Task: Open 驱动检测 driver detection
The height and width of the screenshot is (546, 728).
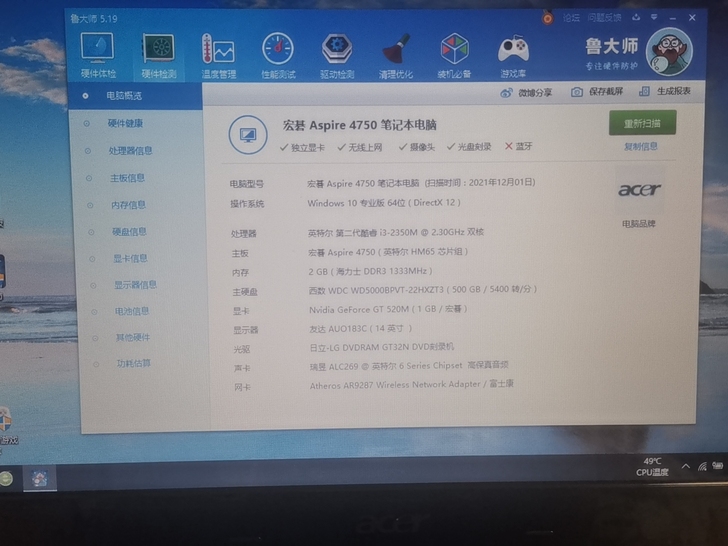Action: pos(337,55)
